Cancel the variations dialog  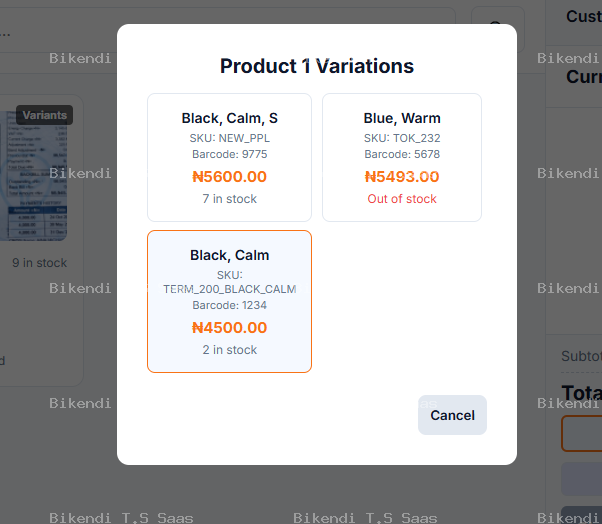pos(452,415)
